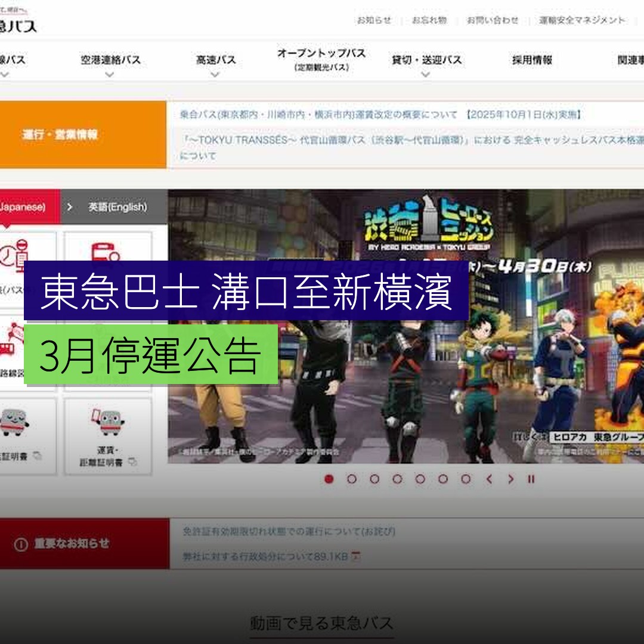This screenshot has height=644, width=644.
Task: Pause the hero banner slideshow
Action: (531, 478)
